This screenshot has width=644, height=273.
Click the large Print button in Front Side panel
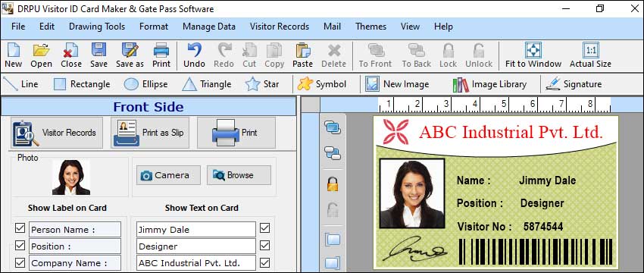coord(236,133)
